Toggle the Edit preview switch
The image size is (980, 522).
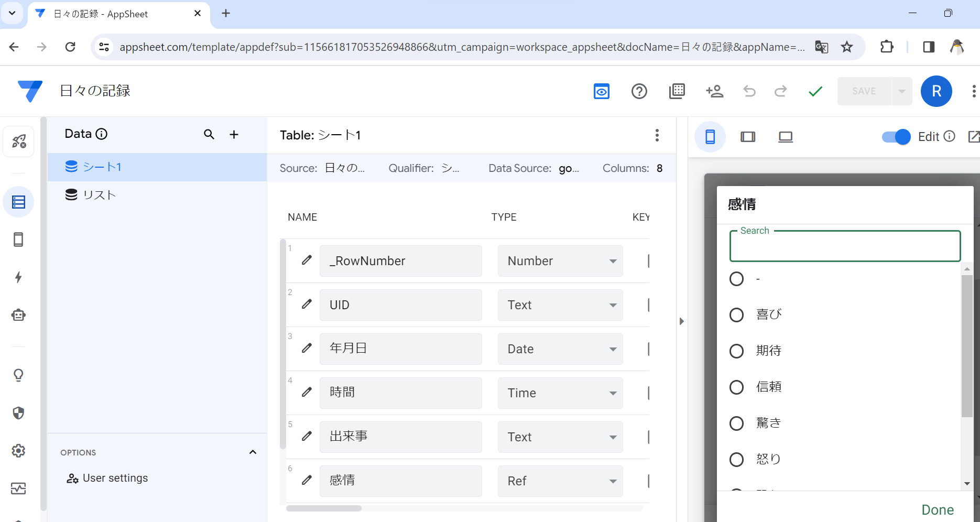tap(897, 137)
